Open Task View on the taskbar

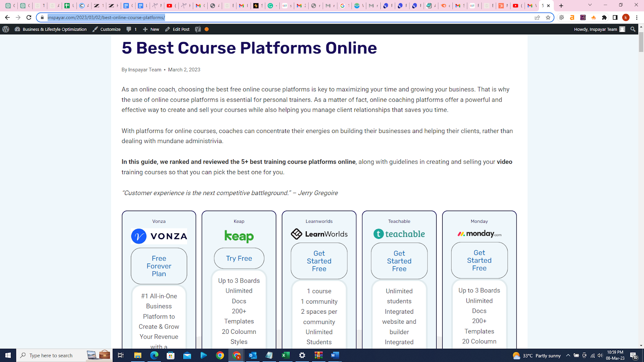point(120,355)
